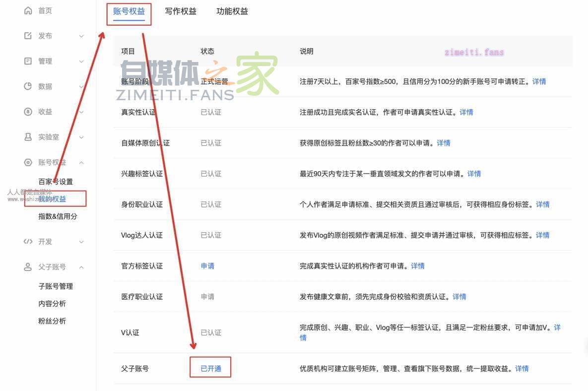Collapse the 父子账号 sidebar section chevron
This screenshot has height=391, width=588.
[x=81, y=267]
